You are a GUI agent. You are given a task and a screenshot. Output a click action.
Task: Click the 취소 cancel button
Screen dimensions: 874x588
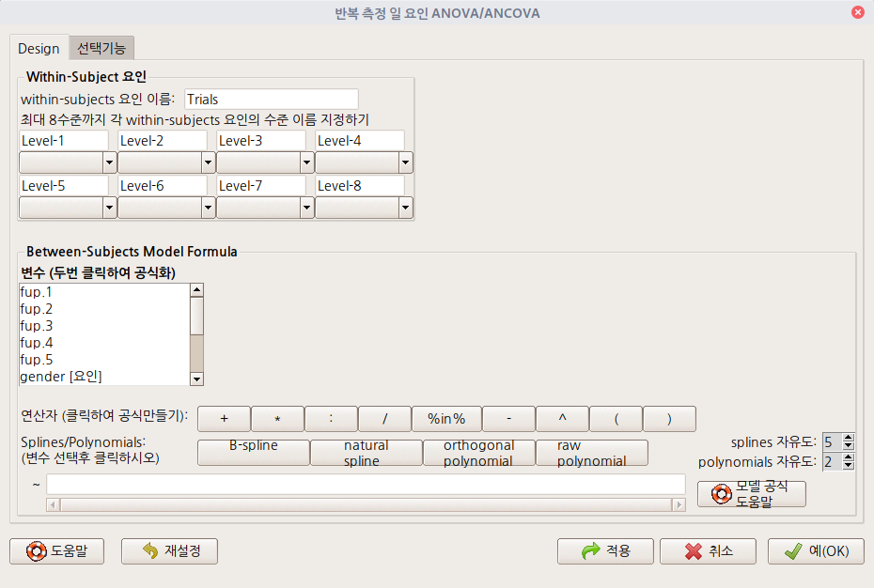708,551
